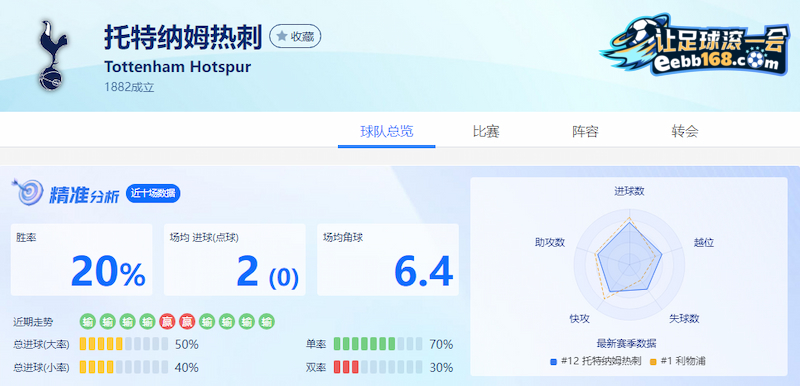The width and height of the screenshot is (800, 386).
Task: Click the 失球数 radar axis label
Action: [x=684, y=319]
